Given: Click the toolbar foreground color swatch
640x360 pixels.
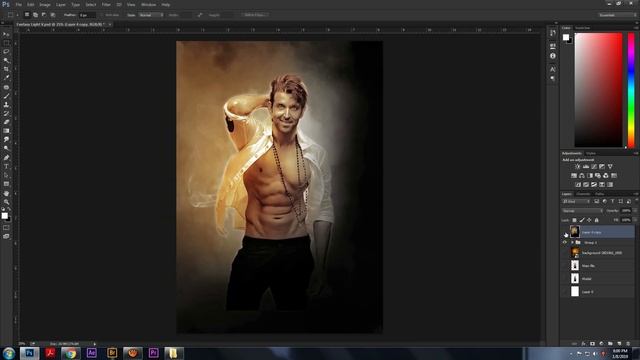Looking at the screenshot, I should 4,216.
